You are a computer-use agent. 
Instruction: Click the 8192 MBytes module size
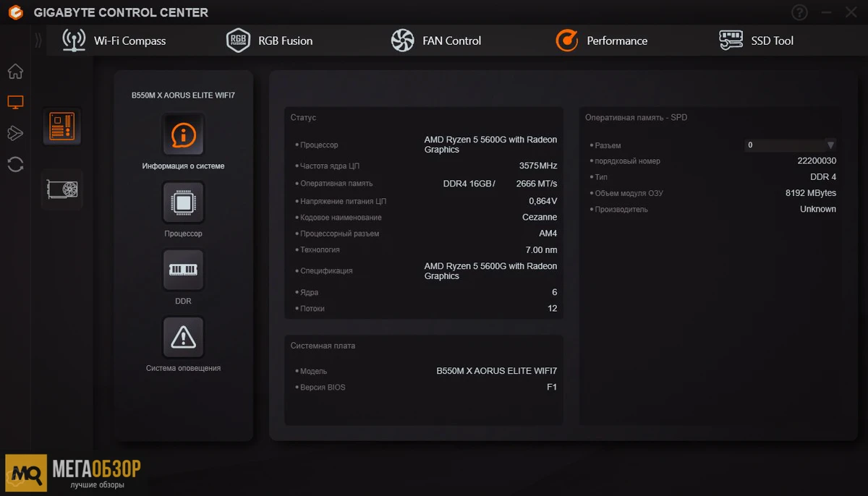[811, 193]
